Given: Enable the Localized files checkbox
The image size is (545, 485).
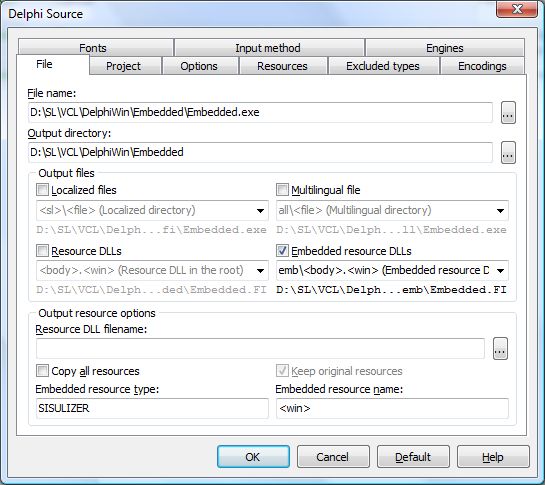Looking at the screenshot, I should [42, 190].
